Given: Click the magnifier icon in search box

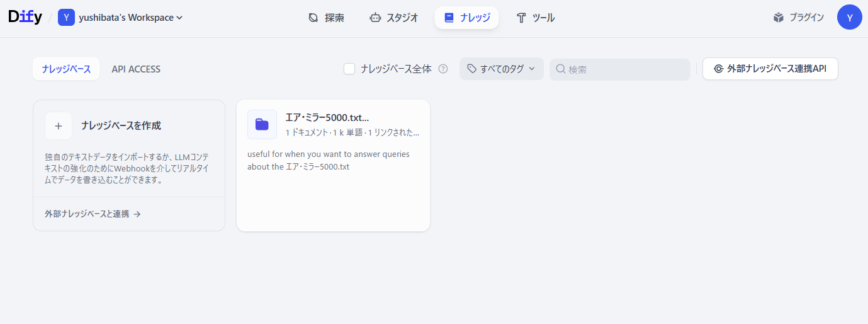Looking at the screenshot, I should (x=560, y=69).
